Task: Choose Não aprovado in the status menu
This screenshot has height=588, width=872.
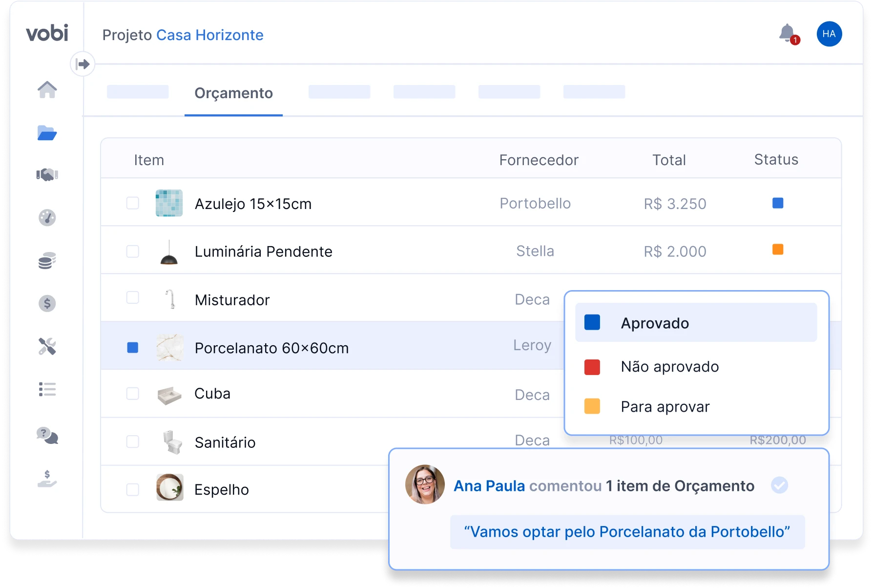Action: pos(669,367)
